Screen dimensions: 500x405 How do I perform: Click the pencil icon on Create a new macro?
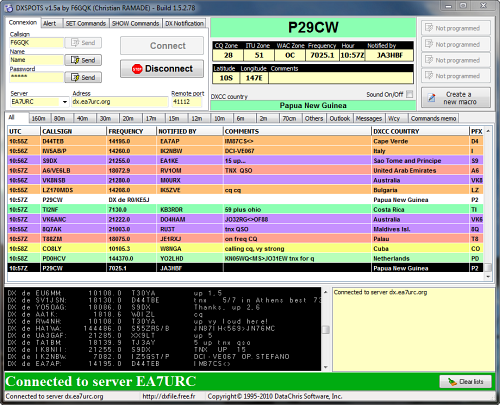pos(432,98)
